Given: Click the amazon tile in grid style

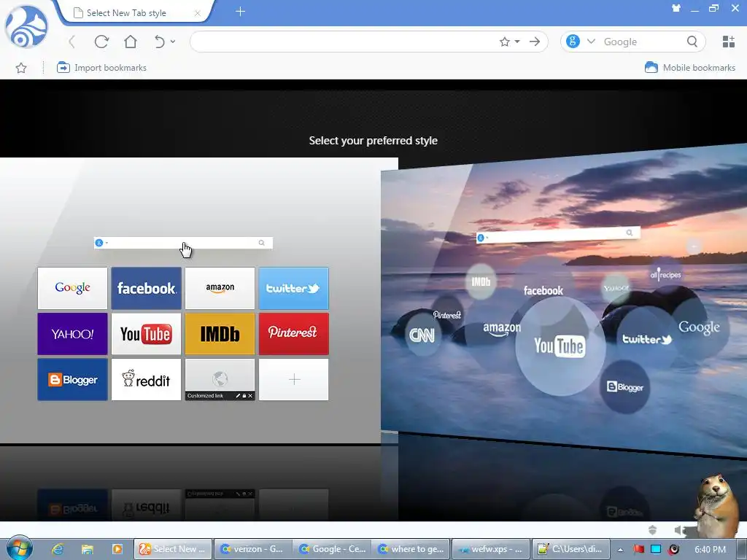Looking at the screenshot, I should tap(220, 288).
